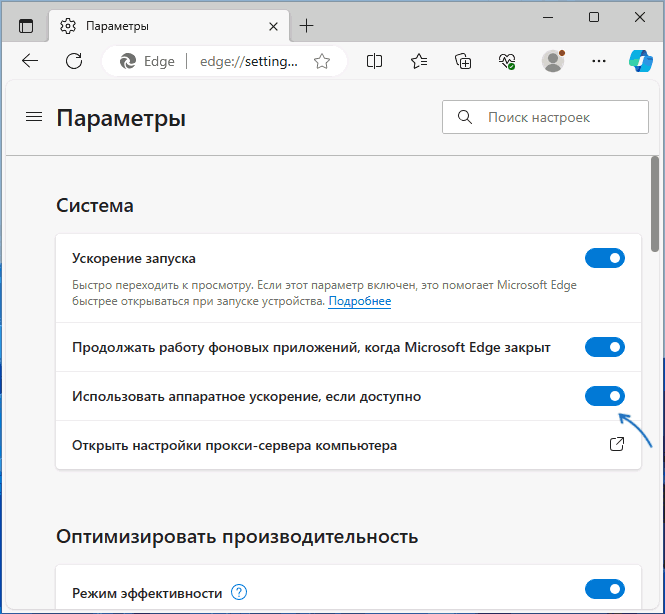665x614 pixels.
Task: Open the Settings and more menu
Action: [598, 61]
